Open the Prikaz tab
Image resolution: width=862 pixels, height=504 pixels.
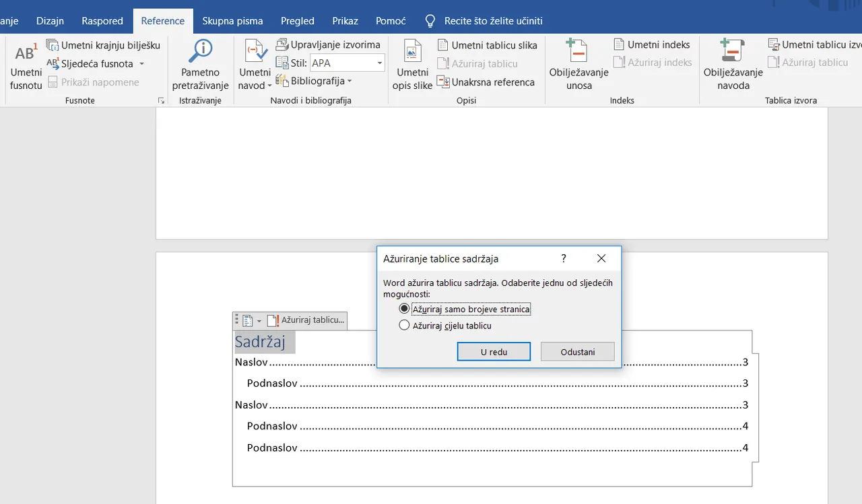[345, 21]
